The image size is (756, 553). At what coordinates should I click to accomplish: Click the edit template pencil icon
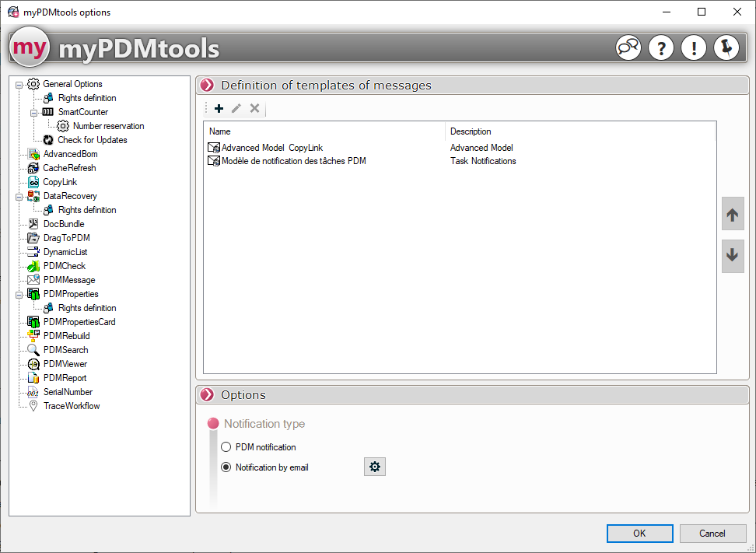click(236, 109)
